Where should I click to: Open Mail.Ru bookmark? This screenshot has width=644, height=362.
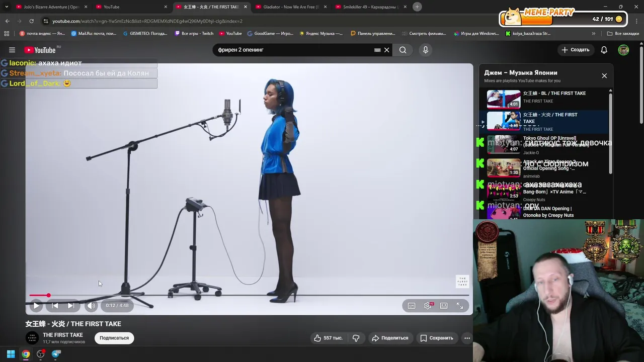[x=94, y=34]
